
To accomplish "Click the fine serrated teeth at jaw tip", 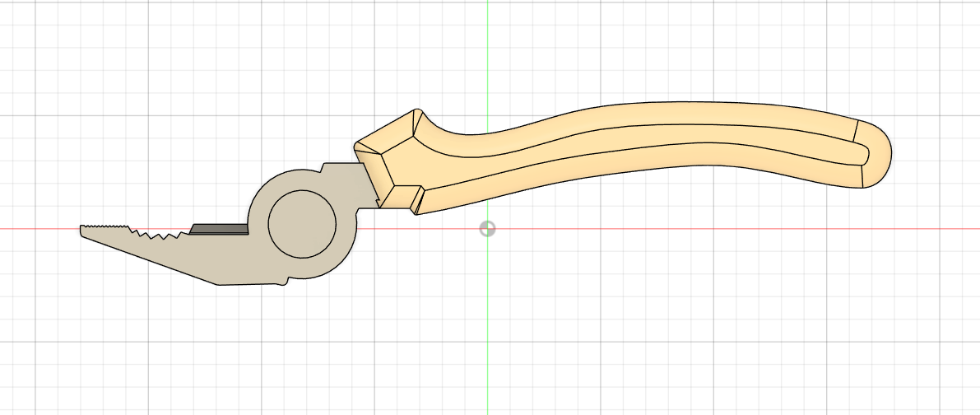I will (x=106, y=227).
